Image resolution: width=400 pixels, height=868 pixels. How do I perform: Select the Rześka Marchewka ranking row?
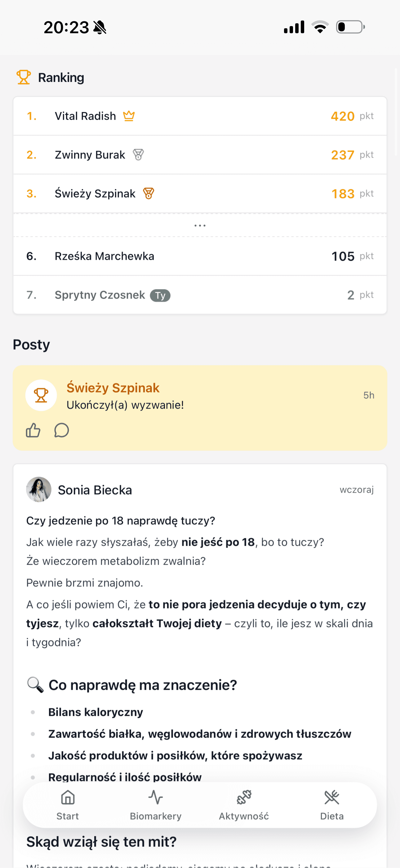point(200,256)
